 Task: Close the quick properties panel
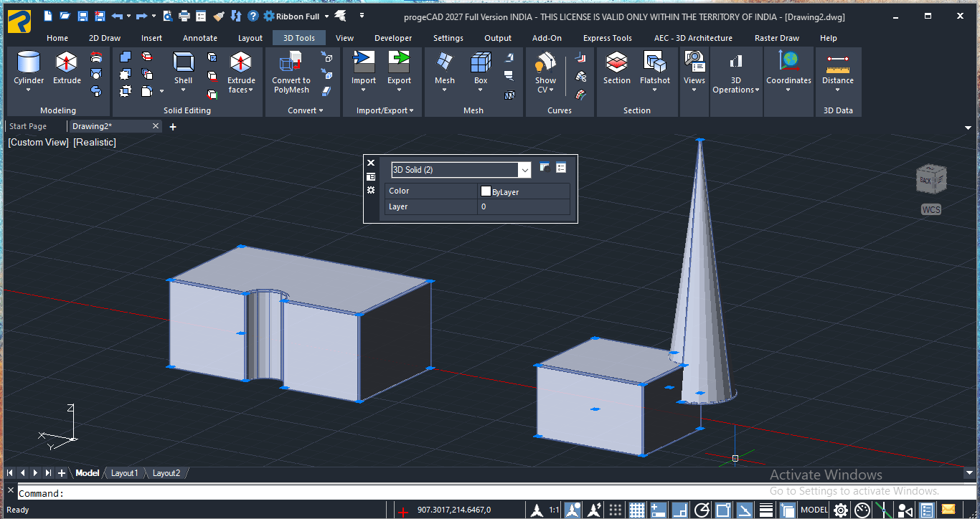[371, 163]
